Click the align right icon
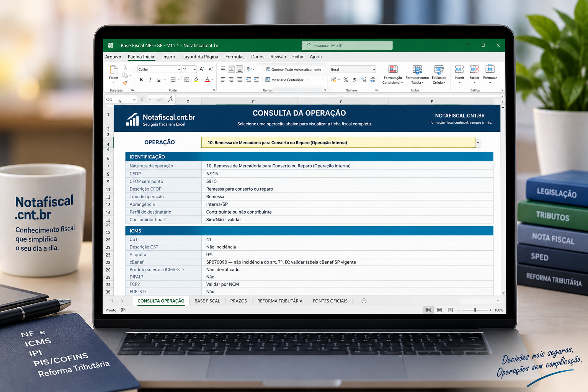 (240, 80)
